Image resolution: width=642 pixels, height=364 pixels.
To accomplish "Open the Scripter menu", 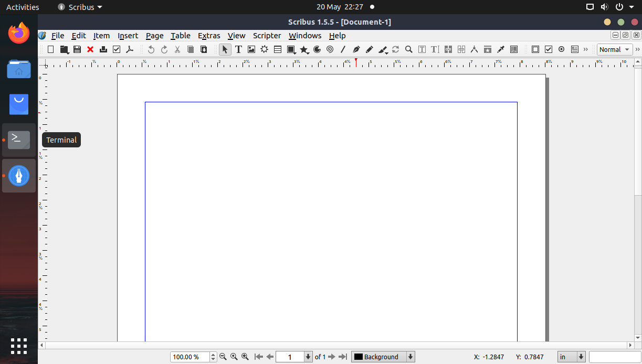I will coord(267,35).
